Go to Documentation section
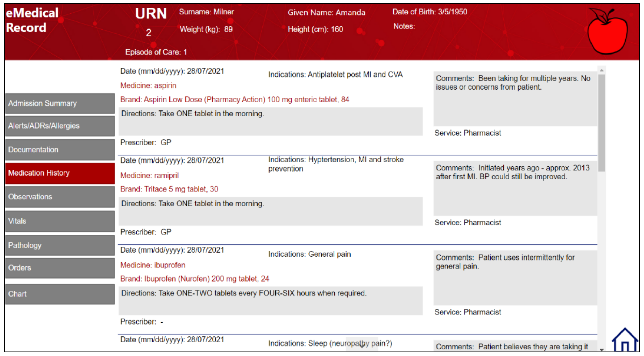Viewport: 644px width, 356px height. [x=60, y=150]
